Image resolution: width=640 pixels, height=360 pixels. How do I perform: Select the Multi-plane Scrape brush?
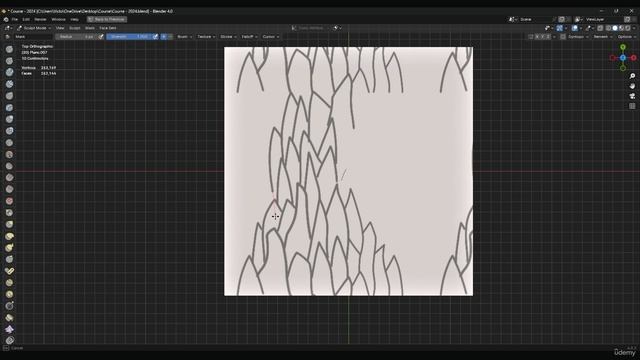pos(9,201)
